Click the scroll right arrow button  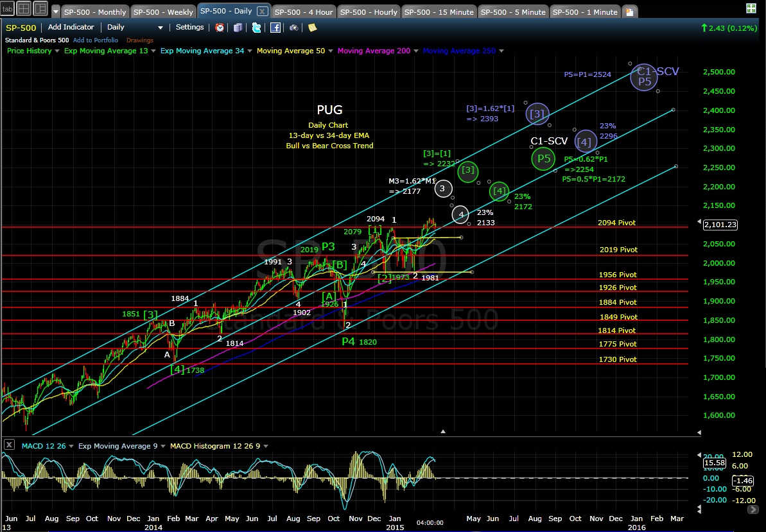pyautogui.click(x=753, y=510)
